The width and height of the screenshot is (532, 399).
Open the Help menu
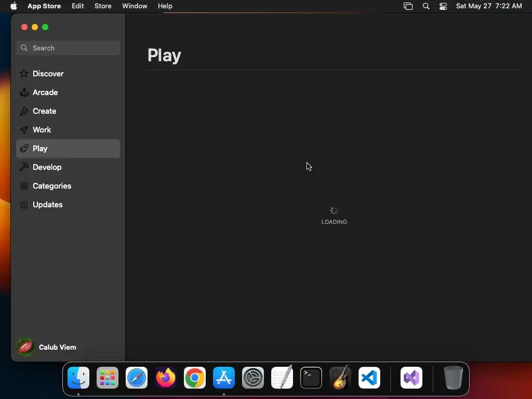tap(165, 6)
